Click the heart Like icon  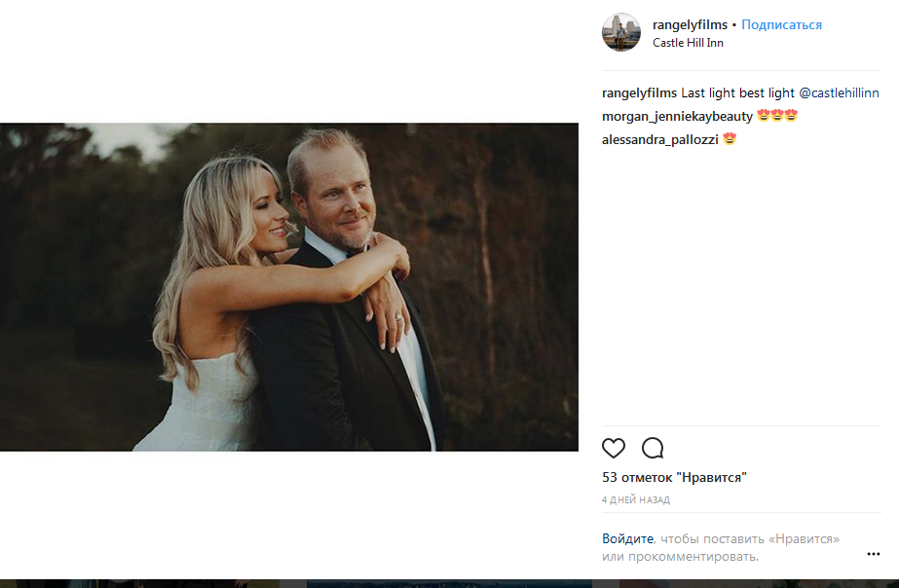point(613,448)
